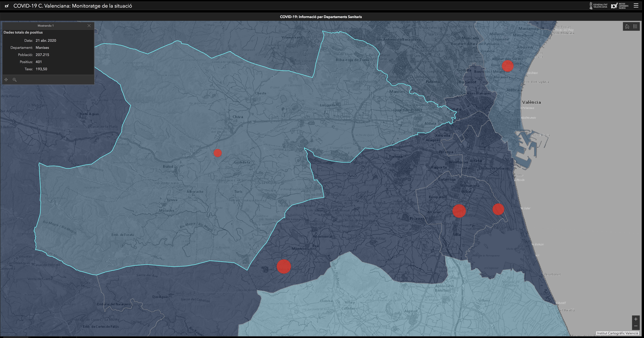Viewport: 644px width, 338px height.
Task: Click the Institut Cartogràfic Valencià logo
Action: tap(619, 6)
